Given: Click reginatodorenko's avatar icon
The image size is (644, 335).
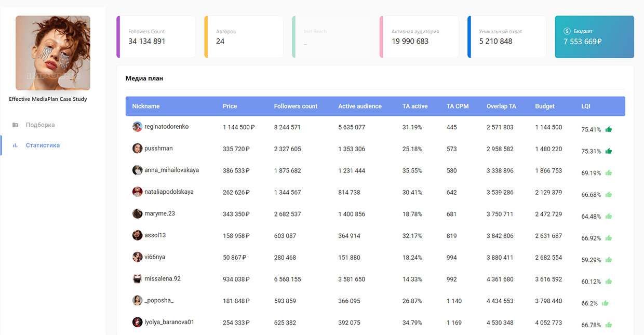Looking at the screenshot, I should pyautogui.click(x=137, y=127).
